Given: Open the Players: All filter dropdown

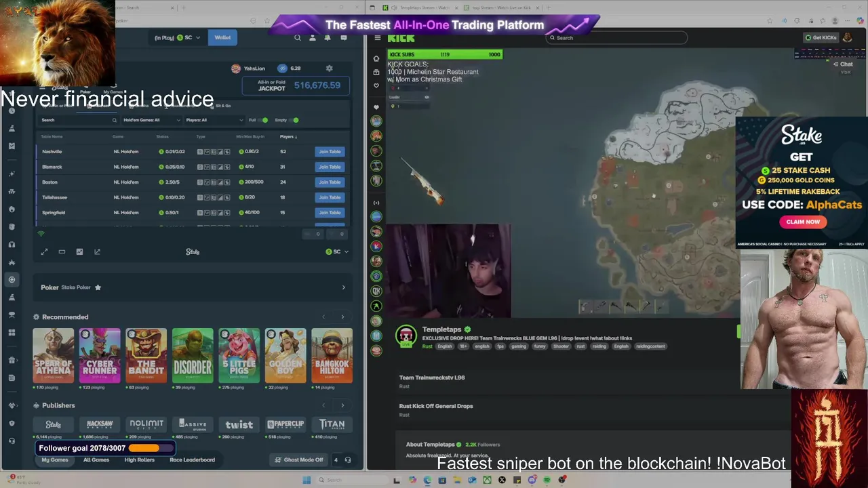Looking at the screenshot, I should 214,120.
